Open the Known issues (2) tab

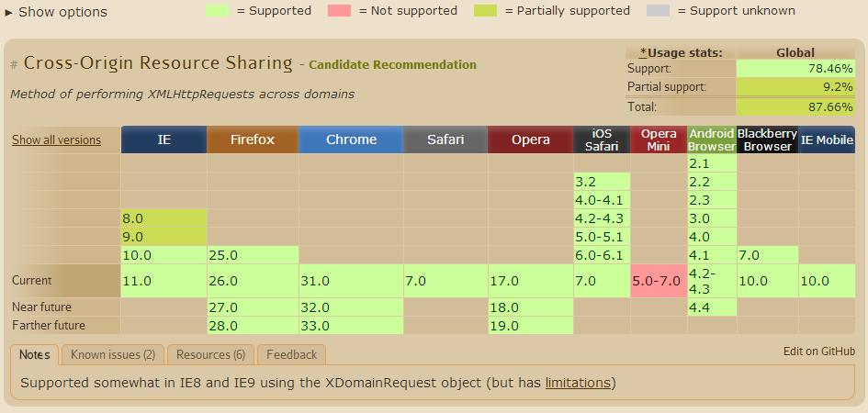(x=112, y=355)
